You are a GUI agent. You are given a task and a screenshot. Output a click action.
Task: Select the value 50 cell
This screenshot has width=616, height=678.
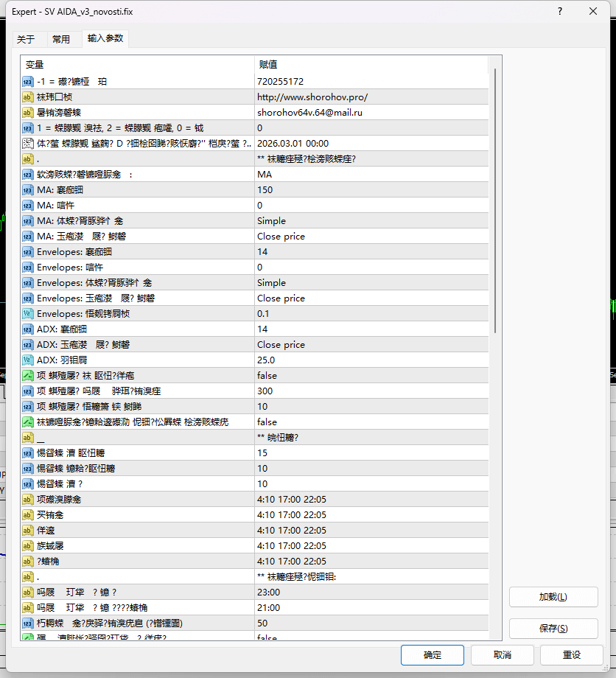pos(372,623)
